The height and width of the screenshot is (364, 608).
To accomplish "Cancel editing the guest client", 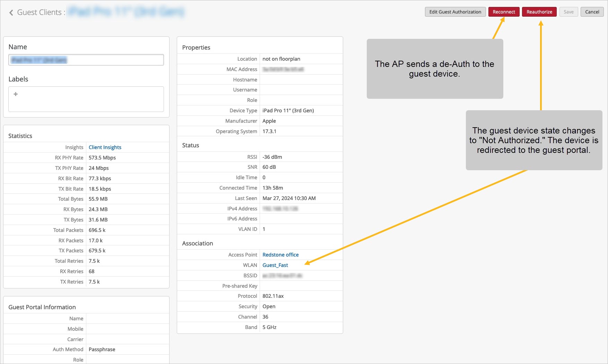I will coord(592,12).
